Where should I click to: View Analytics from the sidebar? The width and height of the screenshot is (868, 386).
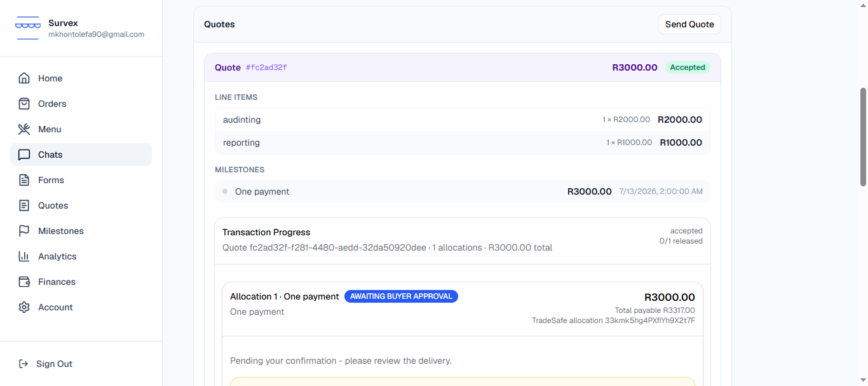81,256
